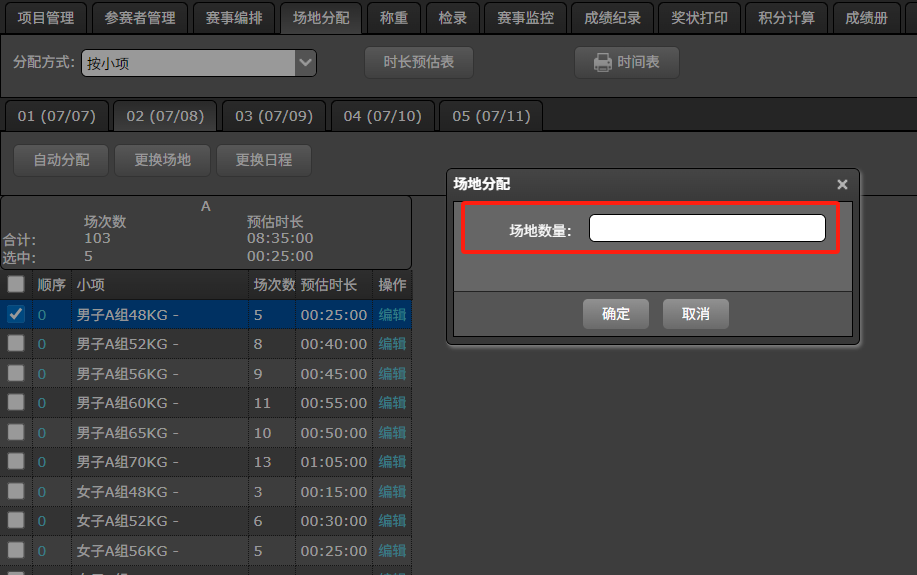
Task: Tick the checkbox for 女子A组48KG
Action: click(16, 492)
